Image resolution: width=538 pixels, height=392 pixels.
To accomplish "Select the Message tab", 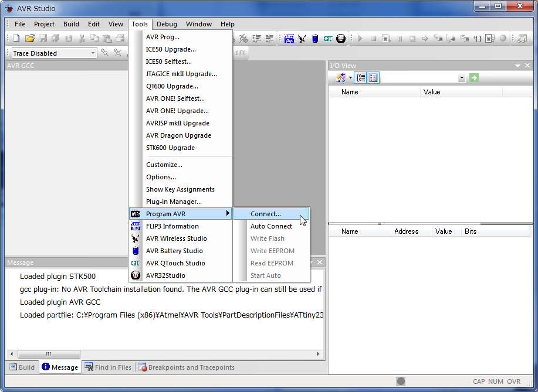I will (x=60, y=367).
